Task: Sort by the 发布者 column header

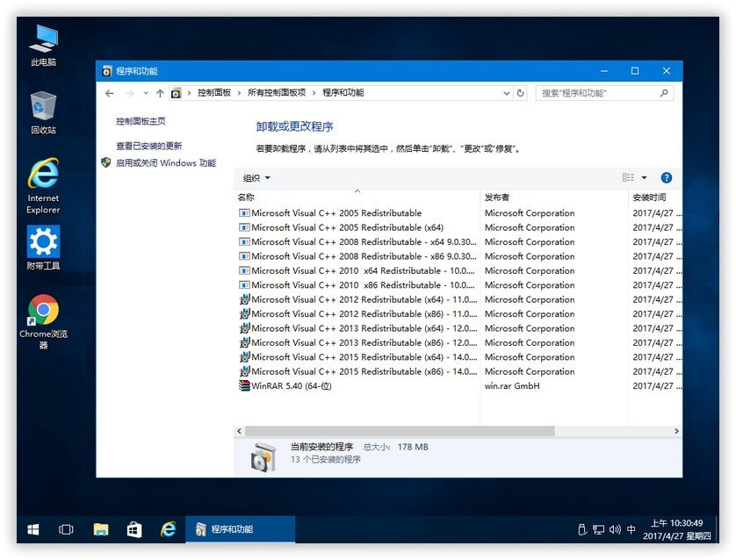Action: tap(554, 197)
